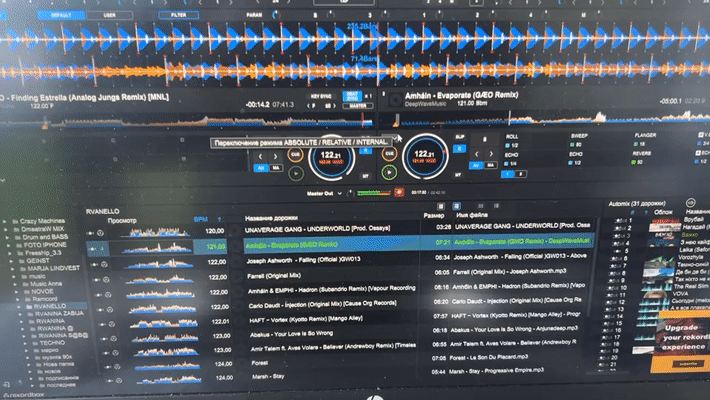Screen dimensions: 710x400
Task: Enable SLIP mode on deck 2
Action: (x=460, y=137)
